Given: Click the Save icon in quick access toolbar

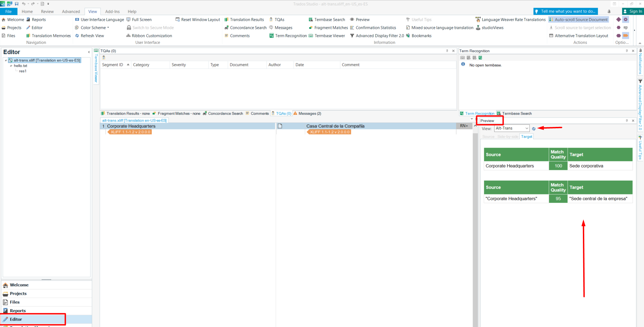Looking at the screenshot, I should click(16, 4).
